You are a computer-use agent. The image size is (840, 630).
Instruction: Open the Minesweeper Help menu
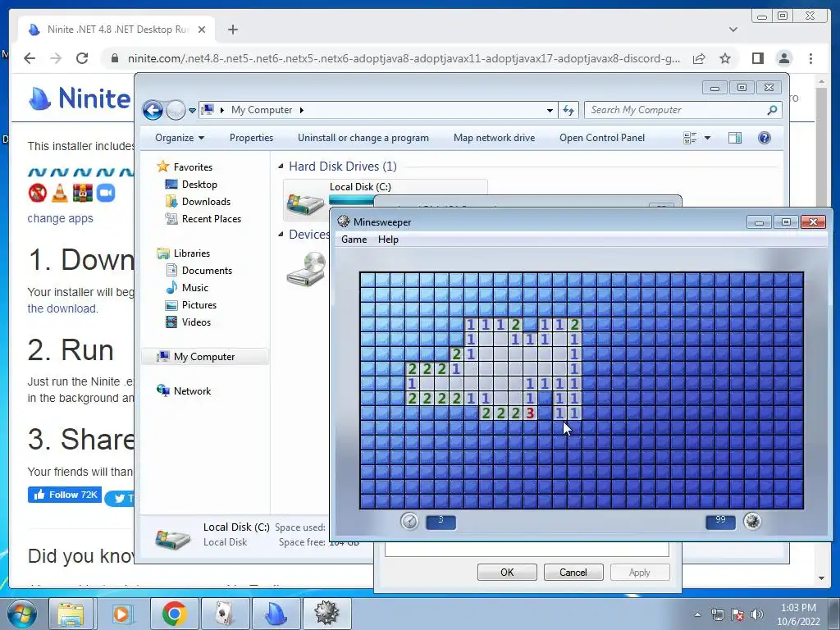click(x=388, y=240)
